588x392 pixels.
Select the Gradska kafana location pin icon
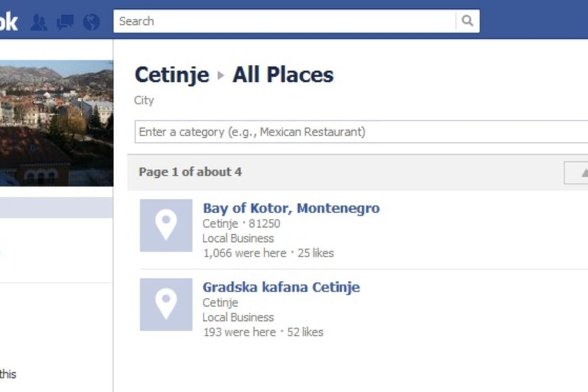[x=165, y=305]
